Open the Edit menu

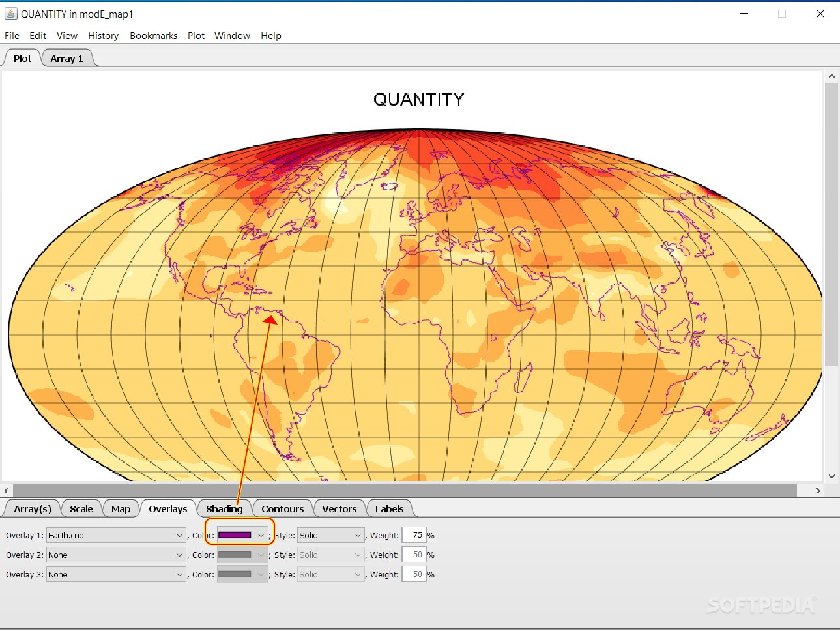pos(38,36)
